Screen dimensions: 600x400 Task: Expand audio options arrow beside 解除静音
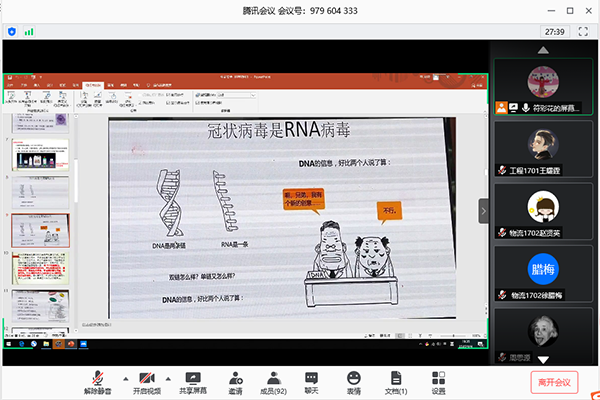[x=124, y=378]
